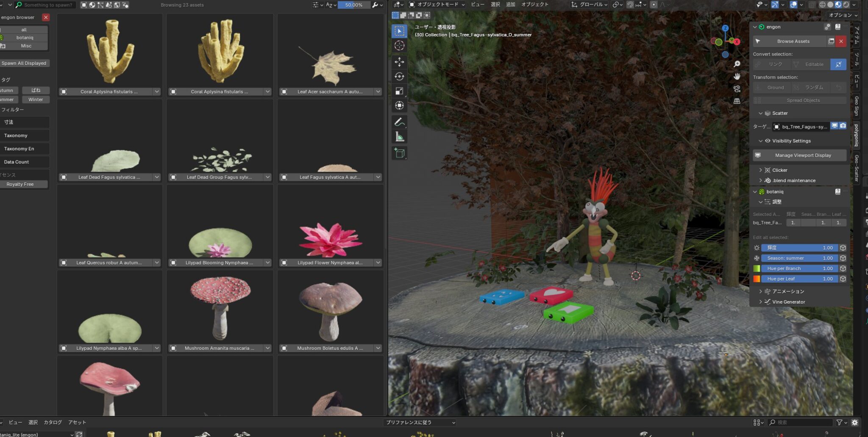The image size is (868, 437).
Task: Select the Measure tool in the viewport toolbar
Action: pos(400,136)
